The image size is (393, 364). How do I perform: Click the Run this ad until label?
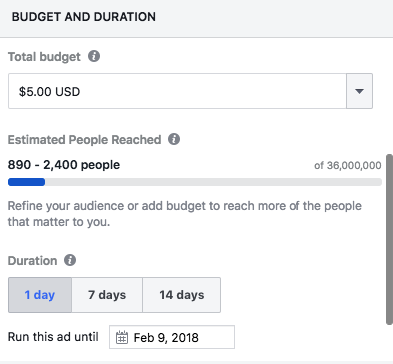coord(53,337)
